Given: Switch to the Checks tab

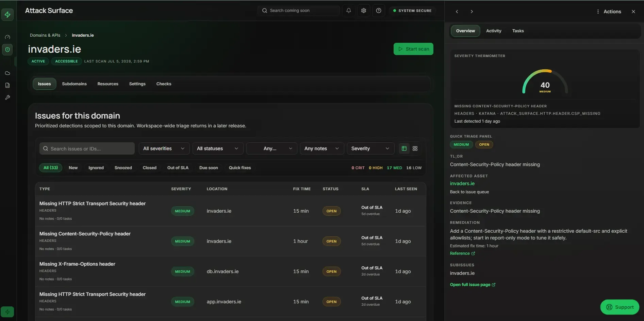Looking at the screenshot, I should click(164, 84).
